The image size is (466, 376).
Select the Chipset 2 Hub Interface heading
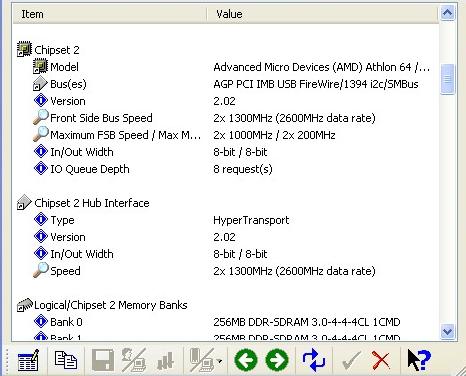pos(92,203)
